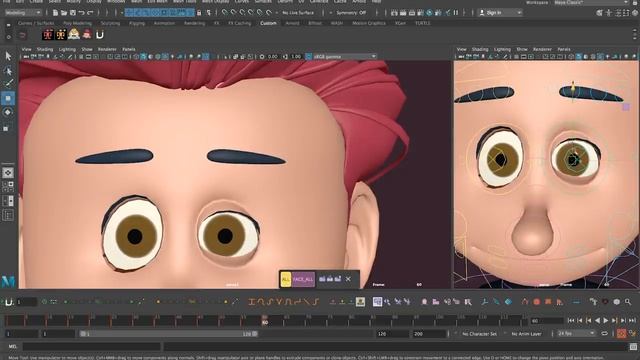Open the No Live Surface dropdown

click(x=298, y=13)
